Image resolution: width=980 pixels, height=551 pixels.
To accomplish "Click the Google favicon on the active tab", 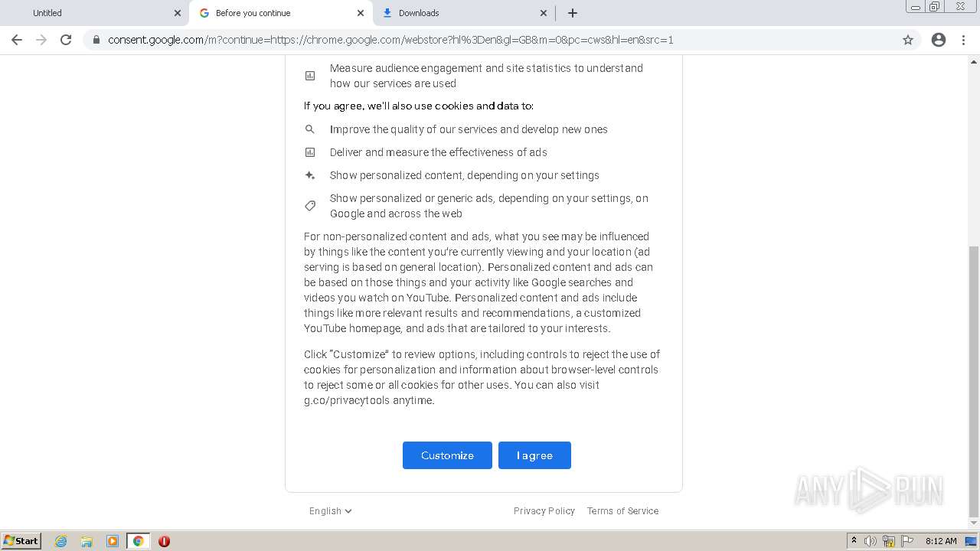I will tap(204, 13).
